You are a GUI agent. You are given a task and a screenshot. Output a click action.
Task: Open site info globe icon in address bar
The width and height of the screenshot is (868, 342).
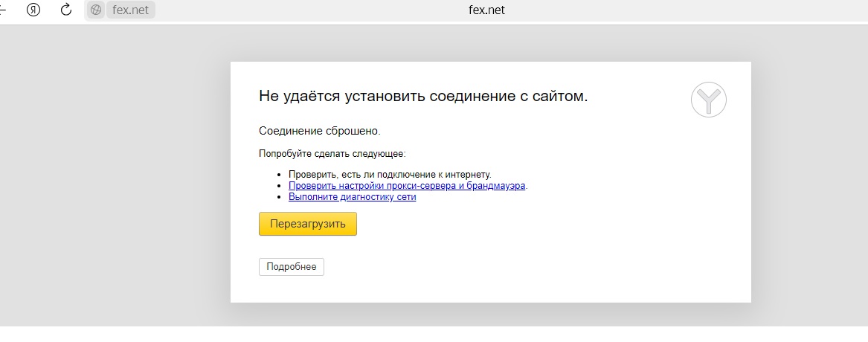[96, 10]
